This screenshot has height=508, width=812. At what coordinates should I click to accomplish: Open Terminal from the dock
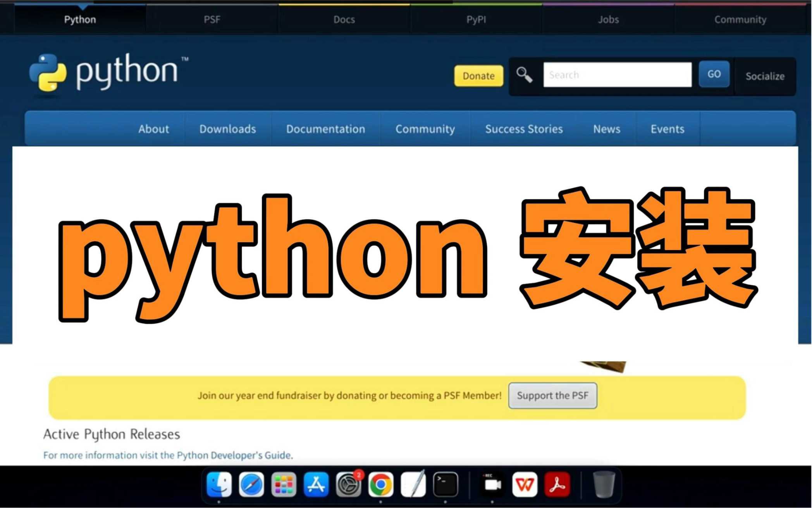[x=446, y=484]
